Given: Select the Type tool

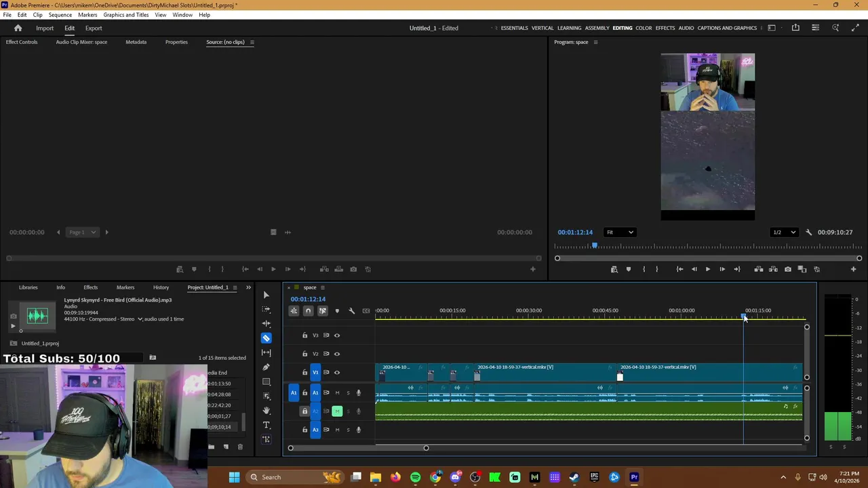Looking at the screenshot, I should click(x=266, y=425).
